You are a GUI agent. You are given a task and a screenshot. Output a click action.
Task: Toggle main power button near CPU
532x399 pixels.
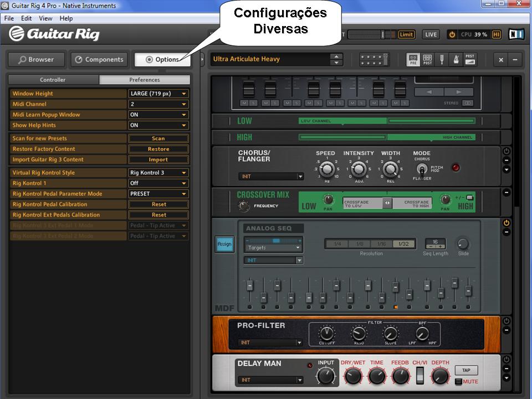(x=452, y=34)
